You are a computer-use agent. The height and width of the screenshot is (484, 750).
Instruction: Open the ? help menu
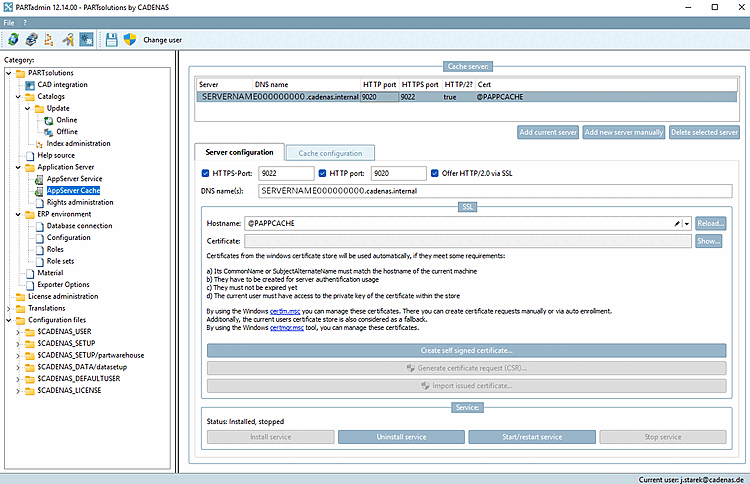pyautogui.click(x=25, y=22)
